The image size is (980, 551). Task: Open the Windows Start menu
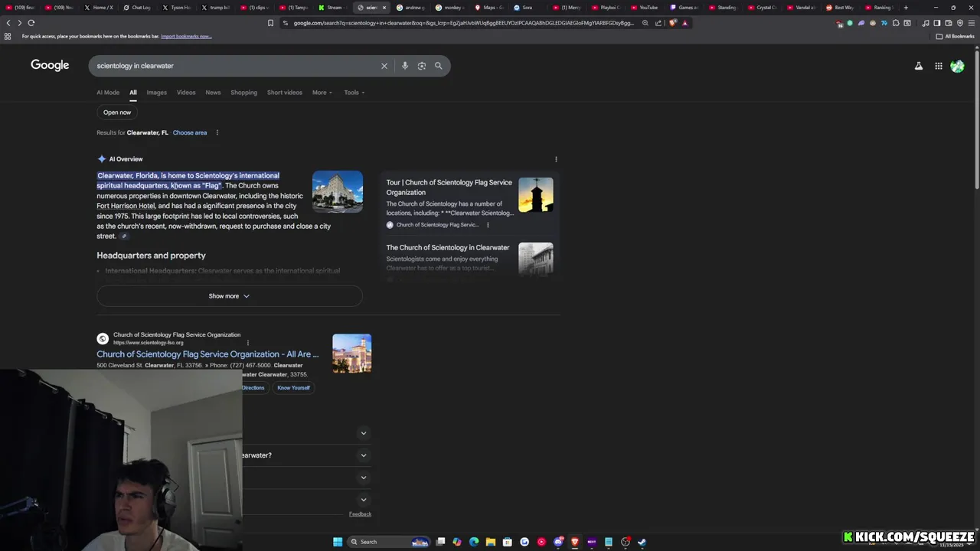[x=338, y=542]
